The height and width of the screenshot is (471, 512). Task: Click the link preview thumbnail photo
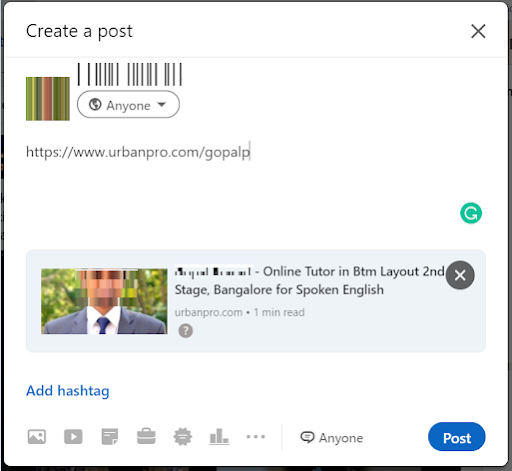104,301
